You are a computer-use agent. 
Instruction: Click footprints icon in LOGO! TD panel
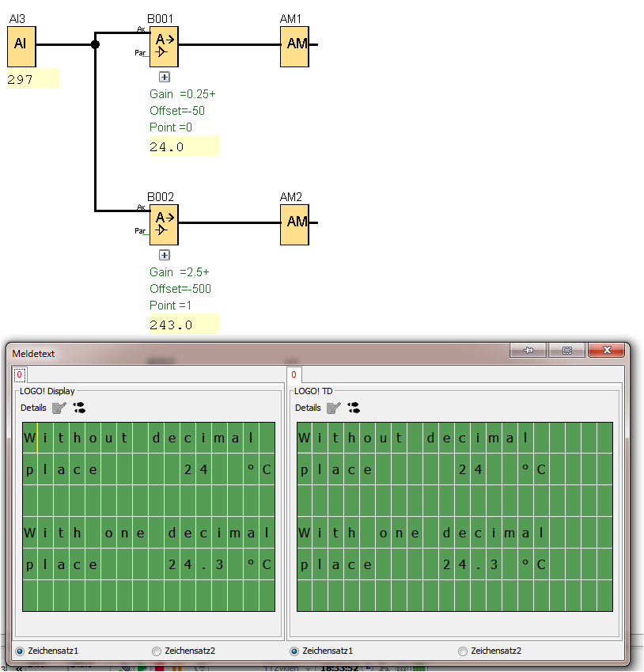[354, 408]
